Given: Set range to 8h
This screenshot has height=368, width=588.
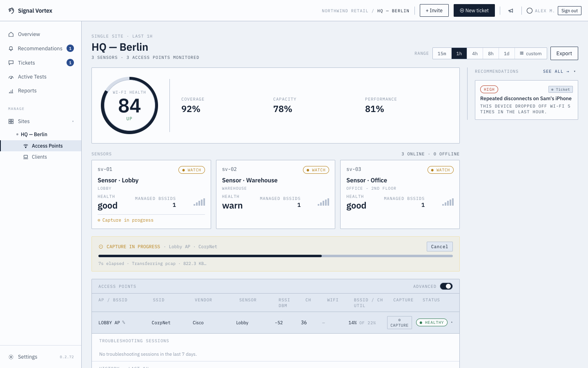Looking at the screenshot, I should (x=491, y=54).
